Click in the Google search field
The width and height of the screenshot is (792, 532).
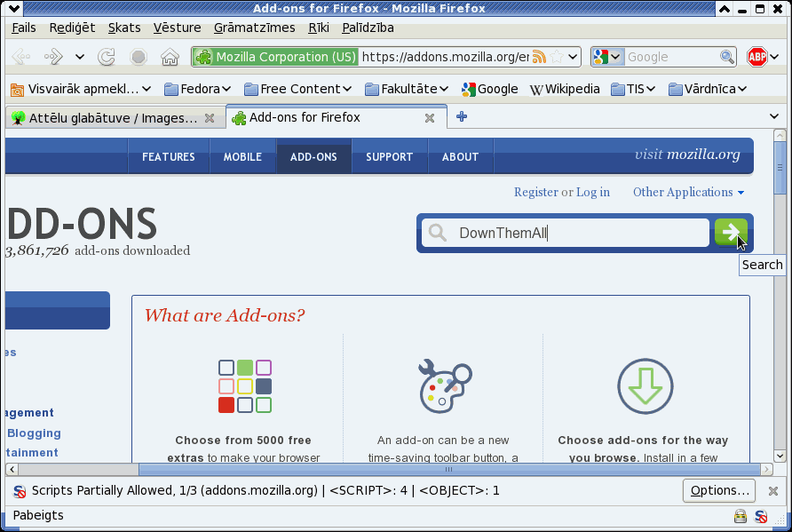pyautogui.click(x=670, y=57)
